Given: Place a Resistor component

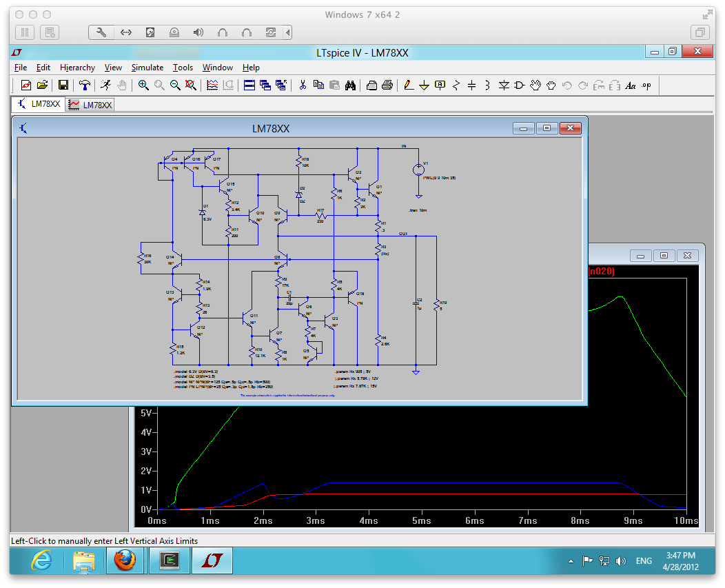Looking at the screenshot, I should [456, 85].
